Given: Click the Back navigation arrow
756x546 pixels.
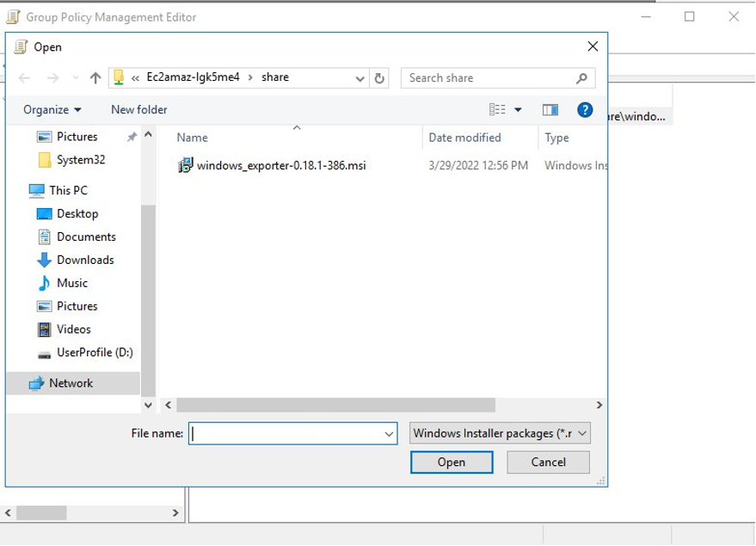Looking at the screenshot, I should [x=24, y=77].
